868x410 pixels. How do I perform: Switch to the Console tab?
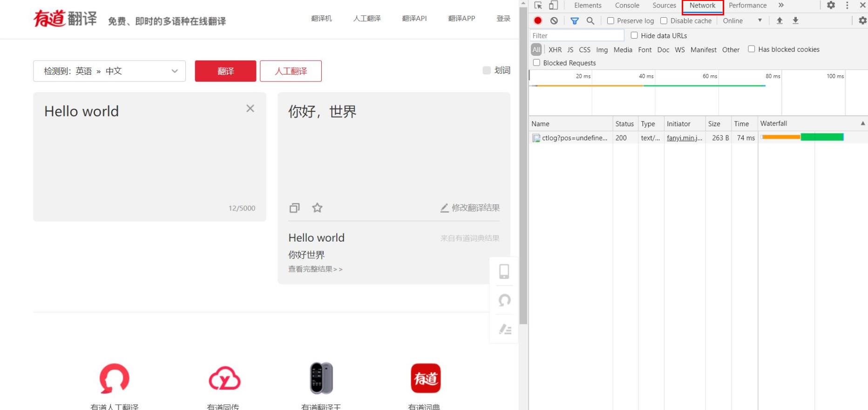(627, 6)
